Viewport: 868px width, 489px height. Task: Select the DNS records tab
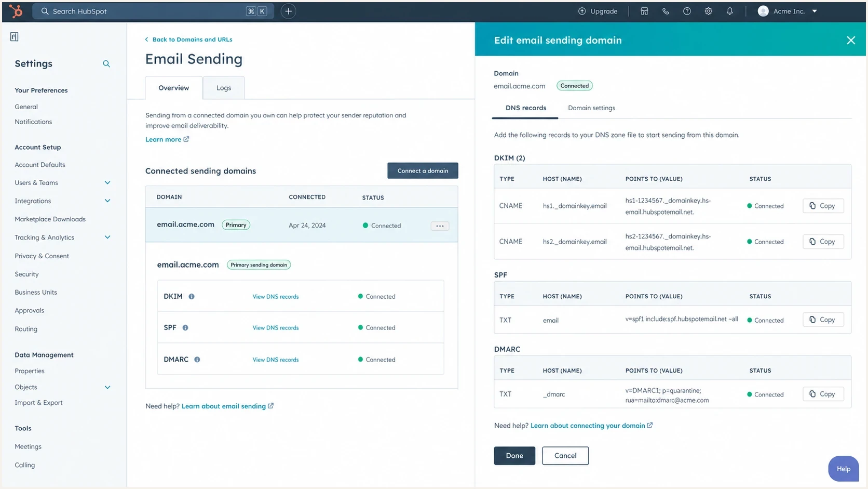[526, 108]
